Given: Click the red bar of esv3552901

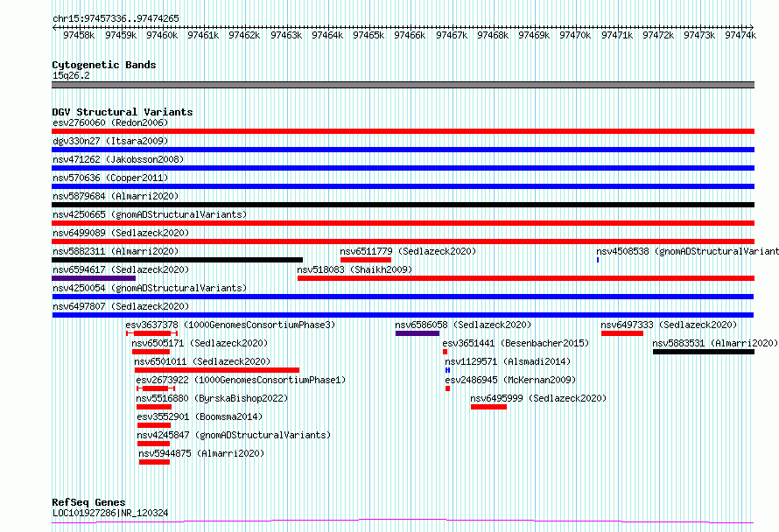Looking at the screenshot, I should pyautogui.click(x=154, y=425).
